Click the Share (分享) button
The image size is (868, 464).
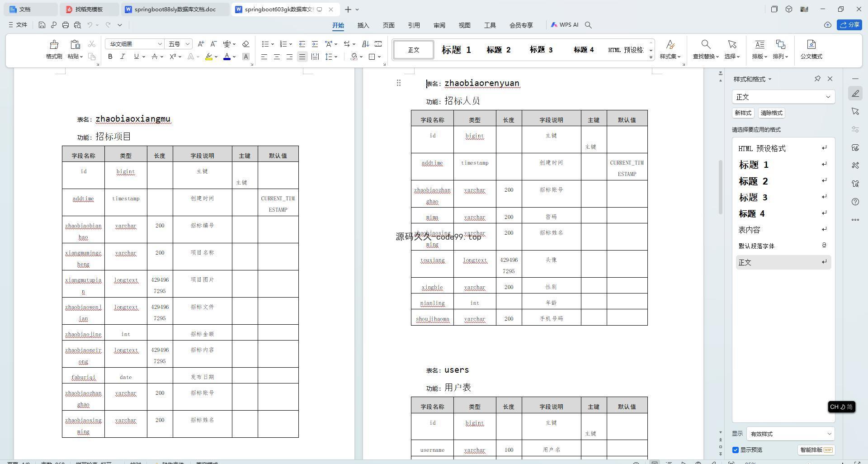click(x=849, y=25)
